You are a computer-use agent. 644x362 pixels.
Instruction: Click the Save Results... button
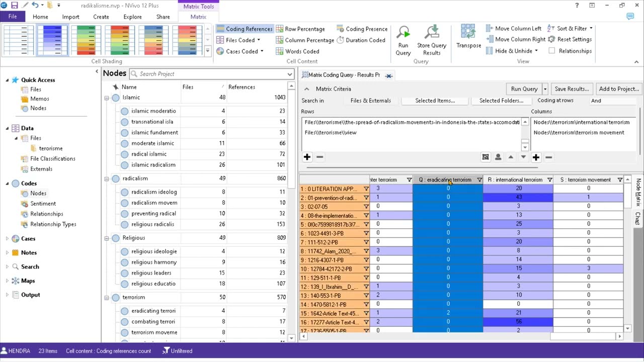click(x=572, y=89)
